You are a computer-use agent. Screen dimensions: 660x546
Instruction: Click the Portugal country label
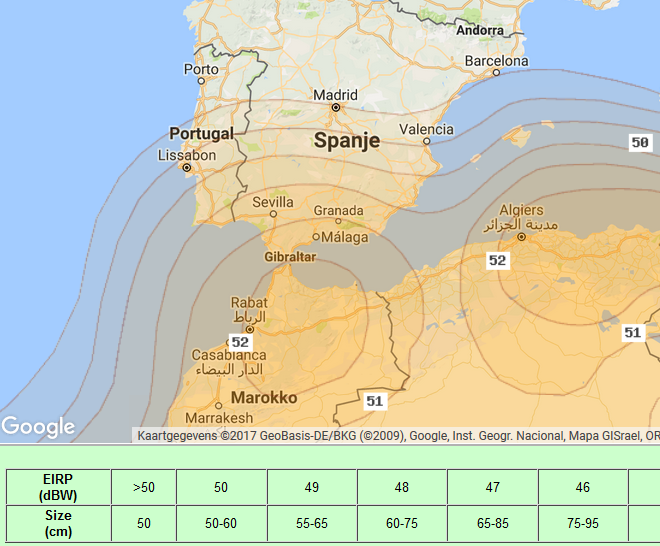(x=201, y=134)
